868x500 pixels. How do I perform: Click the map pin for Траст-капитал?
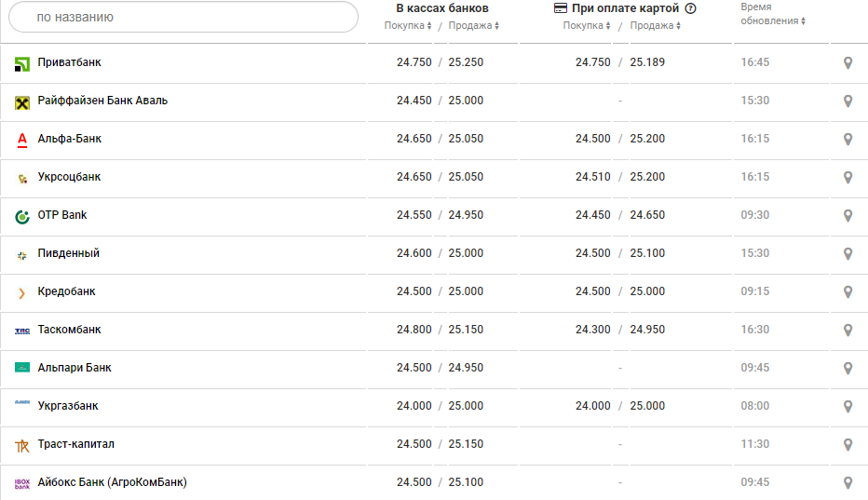point(848,445)
